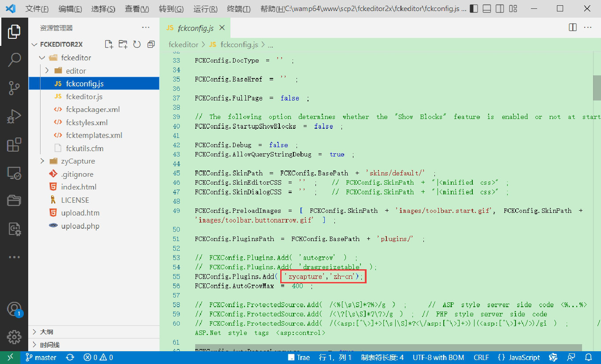Screen dimensions: 601x364
Task: Split the editor to the right
Action: click(573, 27)
